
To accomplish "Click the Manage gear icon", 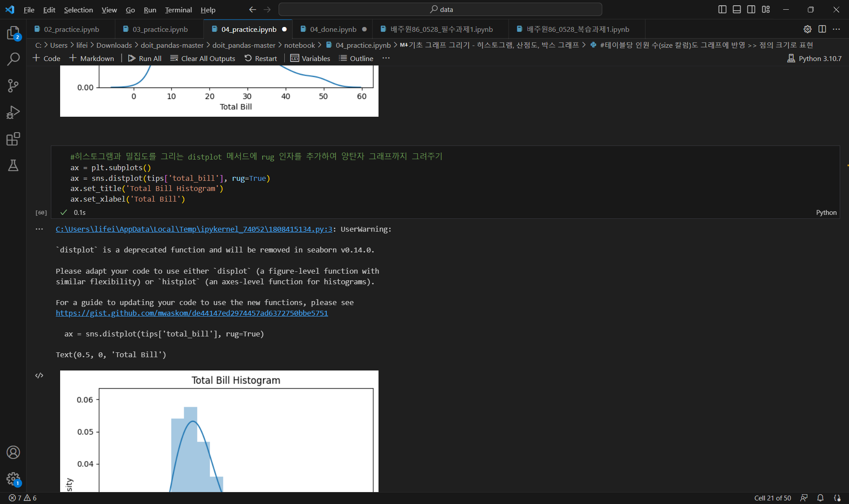I will click(13, 478).
